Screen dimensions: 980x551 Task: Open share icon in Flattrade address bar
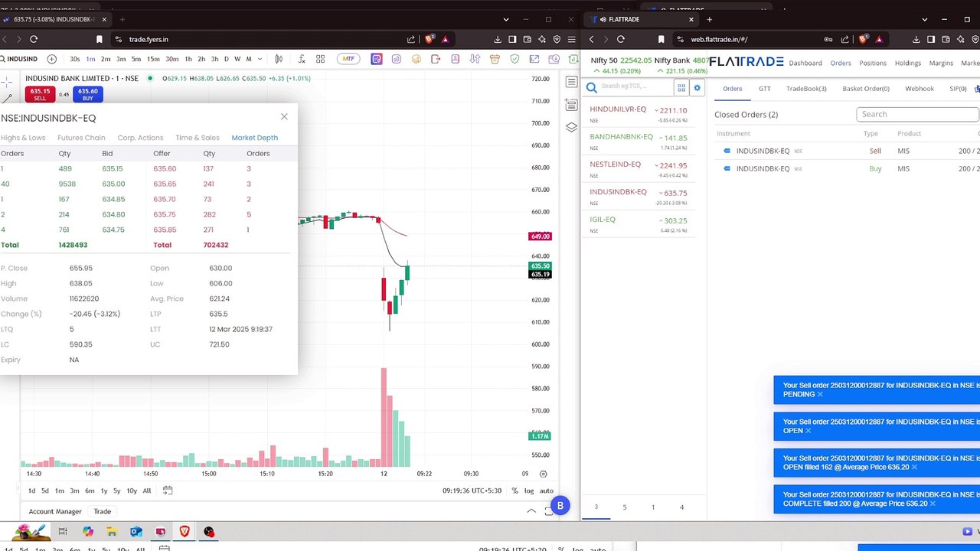pos(845,39)
